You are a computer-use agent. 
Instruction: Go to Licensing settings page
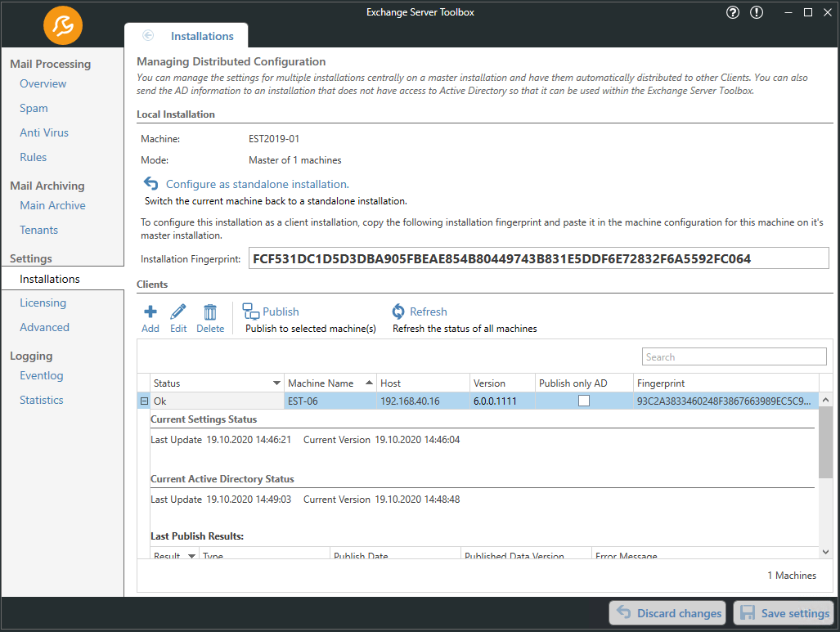point(43,303)
